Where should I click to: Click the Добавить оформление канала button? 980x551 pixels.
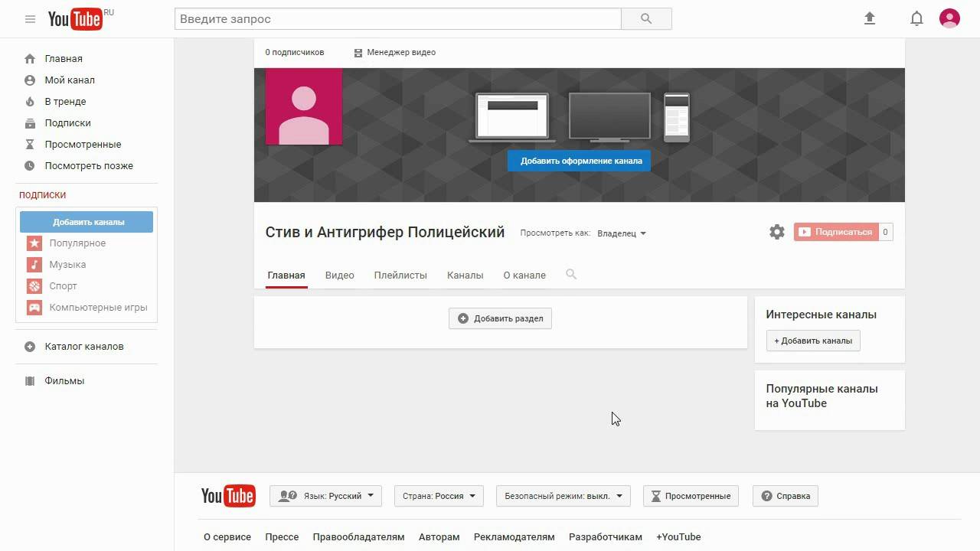click(x=579, y=161)
